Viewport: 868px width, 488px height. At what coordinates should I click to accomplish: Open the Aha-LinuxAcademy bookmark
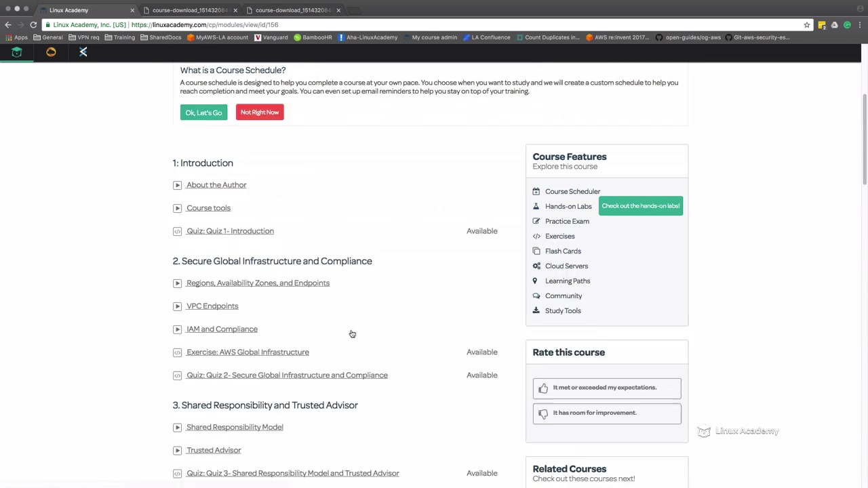[x=368, y=37]
